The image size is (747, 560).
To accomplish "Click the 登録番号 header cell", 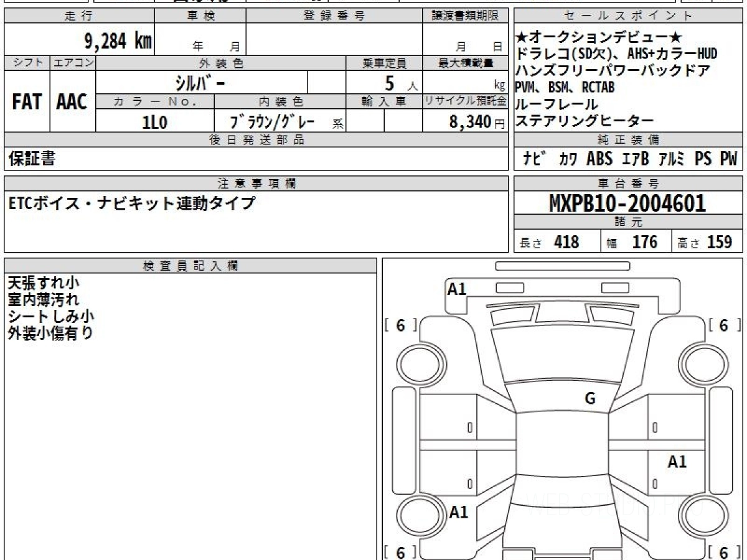I will 334,16.
